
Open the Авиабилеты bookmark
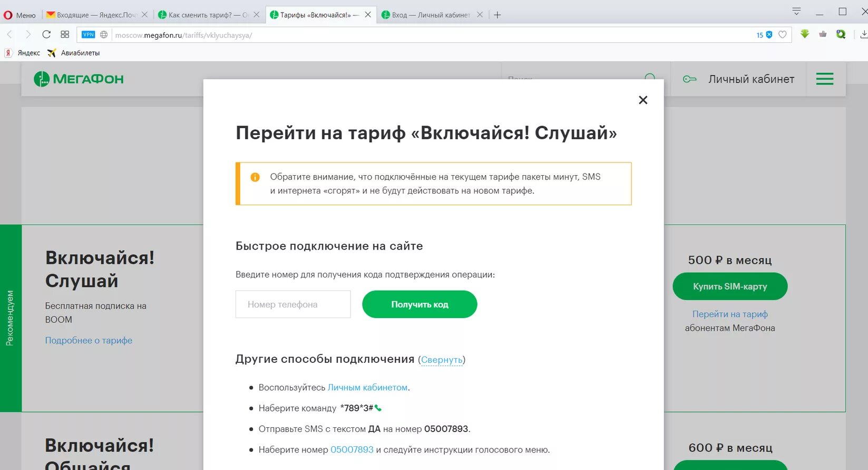point(73,53)
